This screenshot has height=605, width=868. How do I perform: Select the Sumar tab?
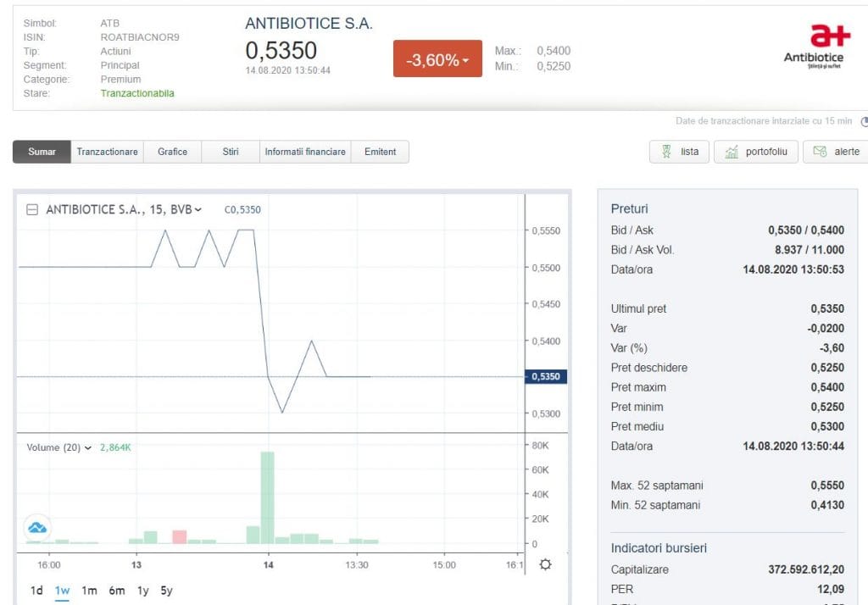42,152
